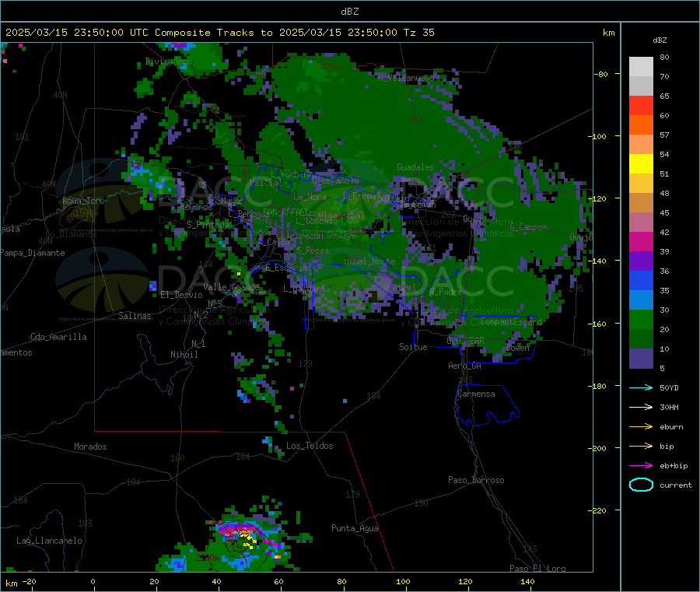Click the magenta eb+bip arrow in legend
Image resolution: width=700 pixels, height=592 pixels.
(641, 466)
